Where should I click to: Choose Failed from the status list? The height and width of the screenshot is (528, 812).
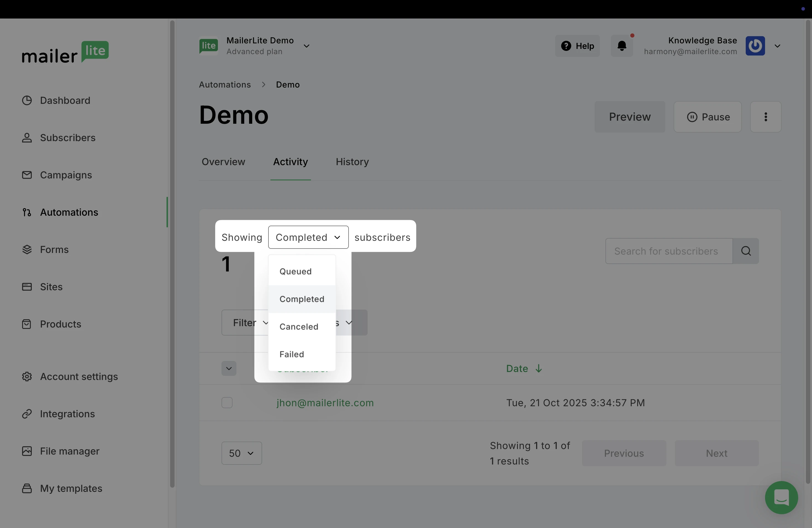coord(292,354)
